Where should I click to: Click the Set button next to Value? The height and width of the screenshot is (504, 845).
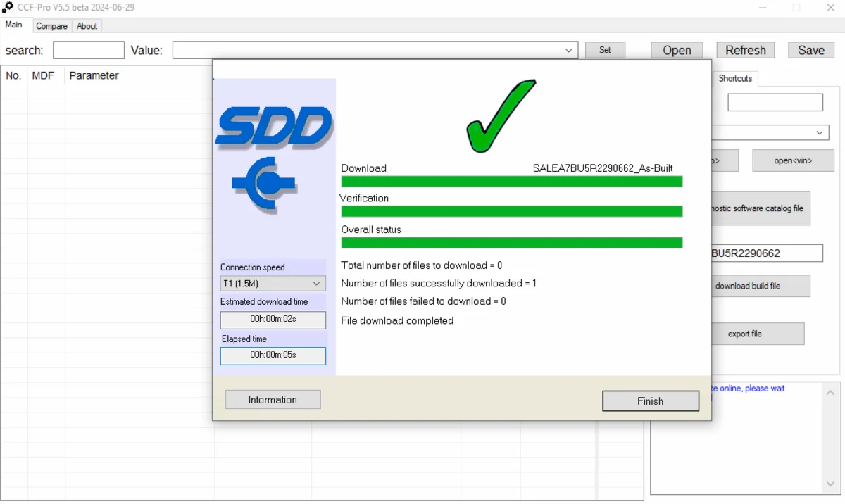click(x=605, y=50)
